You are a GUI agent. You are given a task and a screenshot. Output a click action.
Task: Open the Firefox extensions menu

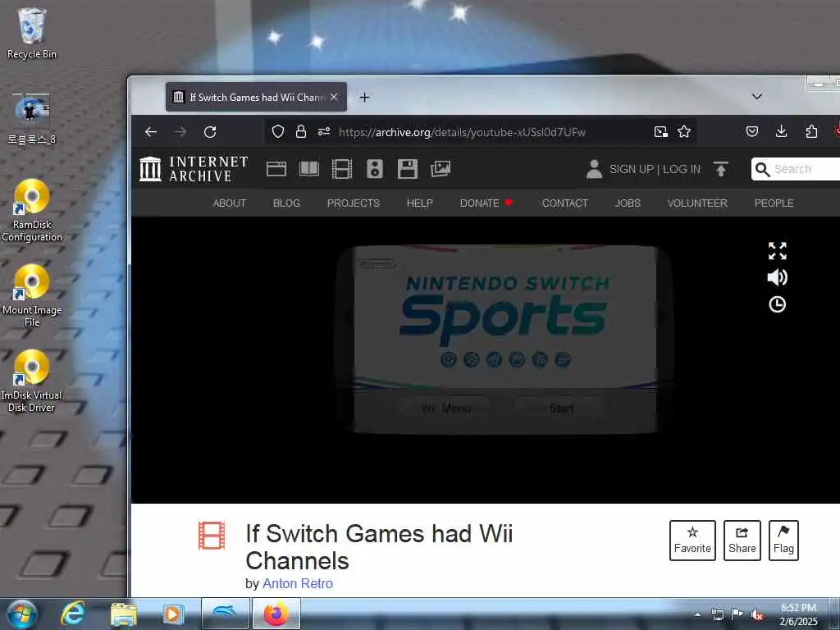pos(811,131)
